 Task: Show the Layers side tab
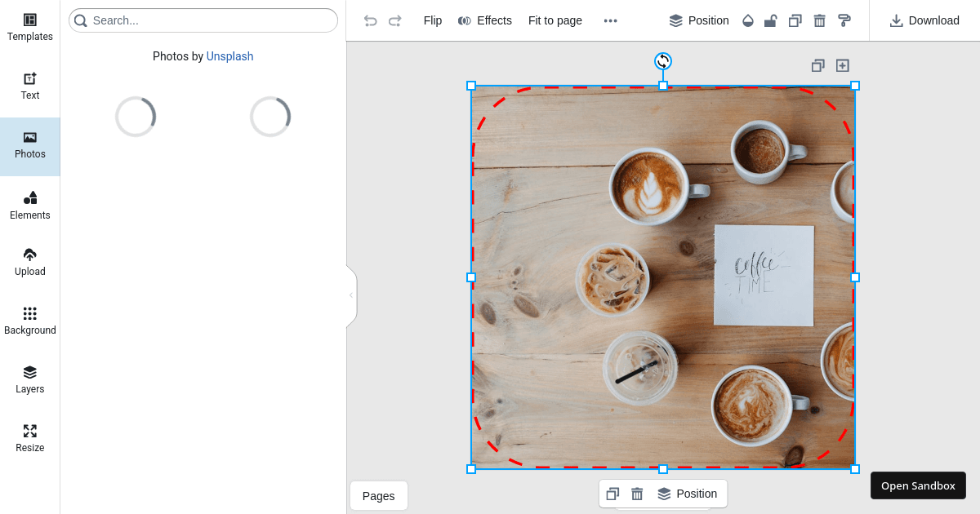click(x=30, y=380)
